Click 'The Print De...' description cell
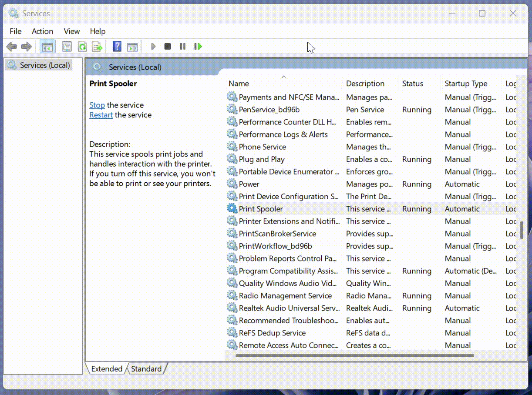 [369, 197]
